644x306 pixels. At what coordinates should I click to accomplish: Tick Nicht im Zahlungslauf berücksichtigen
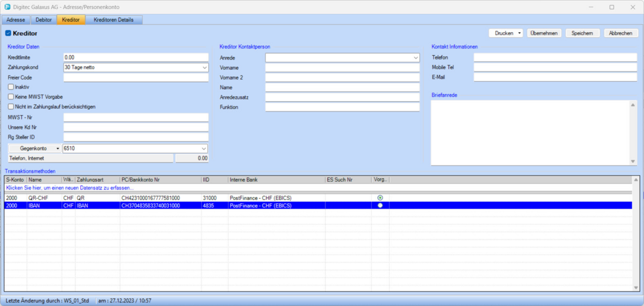pos(11,107)
